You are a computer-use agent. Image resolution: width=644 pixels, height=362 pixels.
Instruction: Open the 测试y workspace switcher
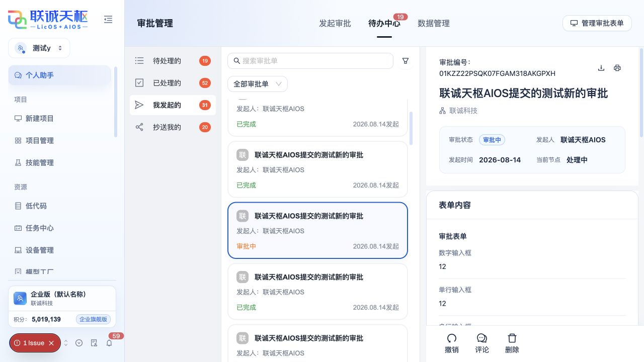tap(39, 48)
